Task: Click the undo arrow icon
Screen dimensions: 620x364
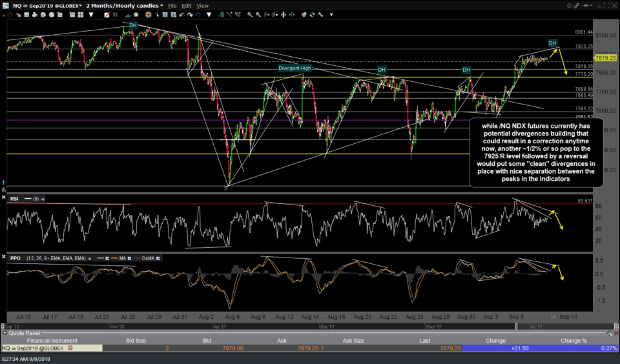Action: pos(182,15)
